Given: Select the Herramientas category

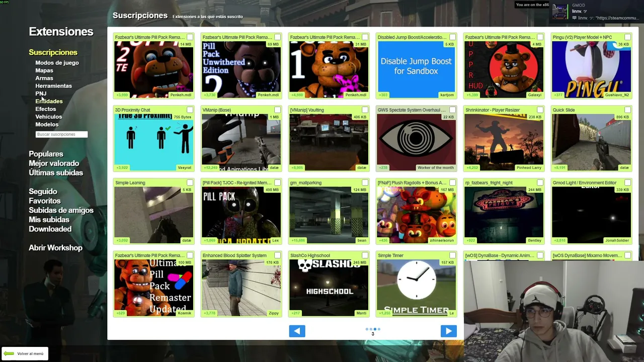Looking at the screenshot, I should pyautogui.click(x=53, y=86).
